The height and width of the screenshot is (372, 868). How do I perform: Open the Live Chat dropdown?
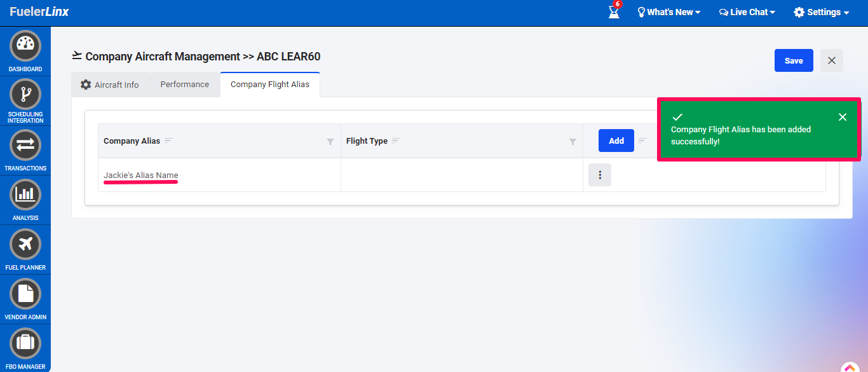pos(747,12)
